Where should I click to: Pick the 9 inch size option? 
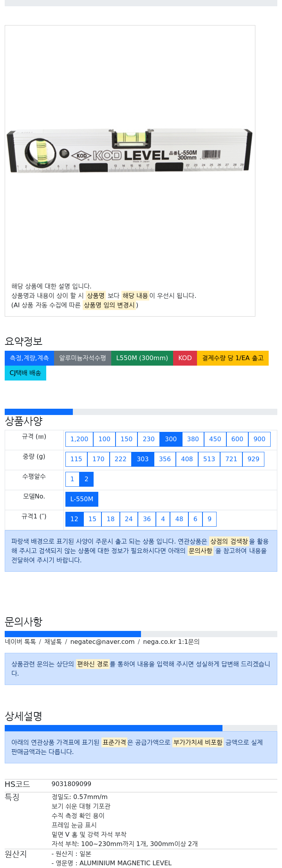(210, 519)
